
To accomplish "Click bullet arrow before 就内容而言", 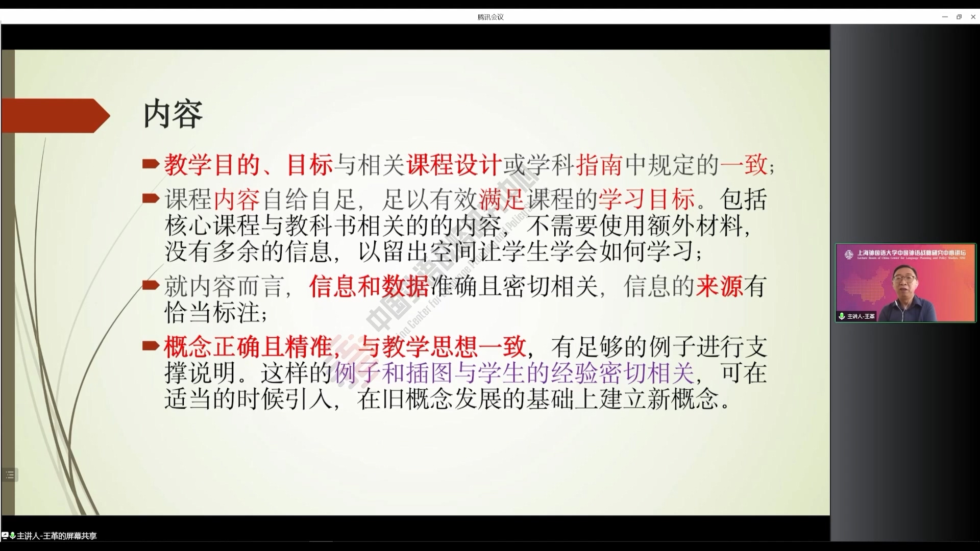I will click(x=151, y=285).
